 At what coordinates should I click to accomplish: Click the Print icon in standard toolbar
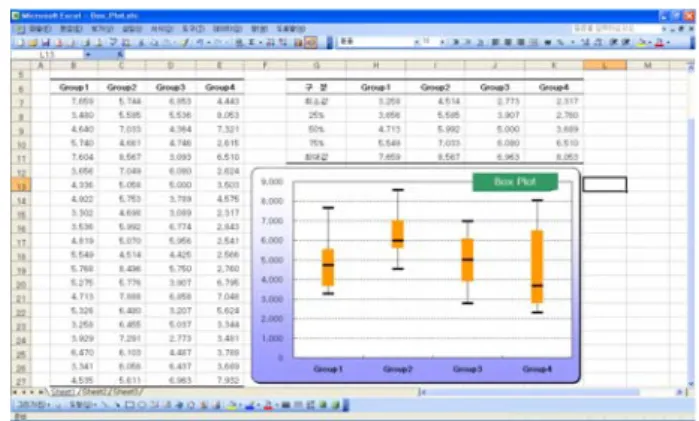[85, 42]
